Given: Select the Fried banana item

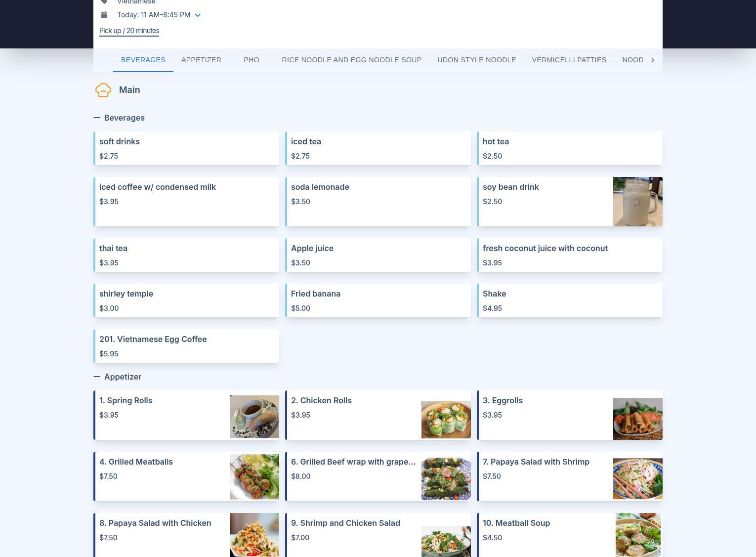Looking at the screenshot, I should [378, 300].
